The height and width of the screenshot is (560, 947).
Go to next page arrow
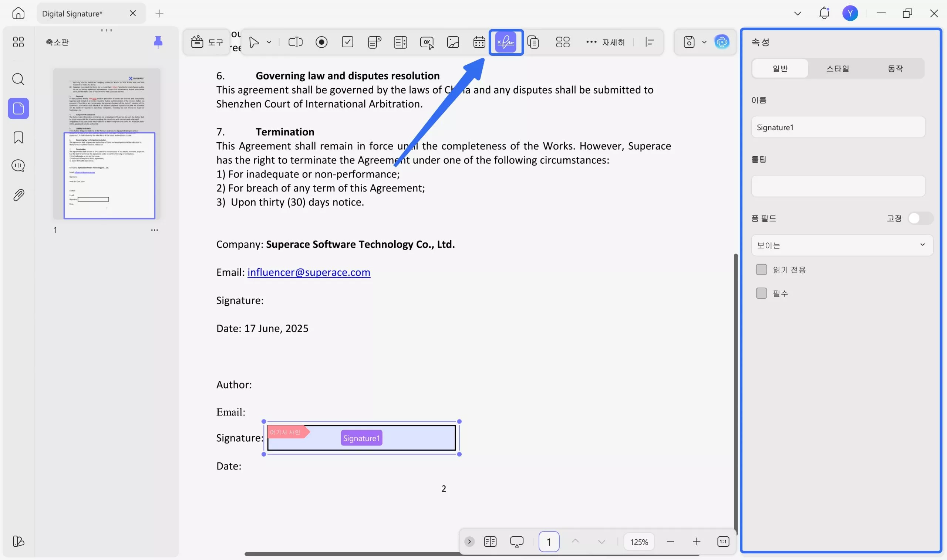pos(601,542)
